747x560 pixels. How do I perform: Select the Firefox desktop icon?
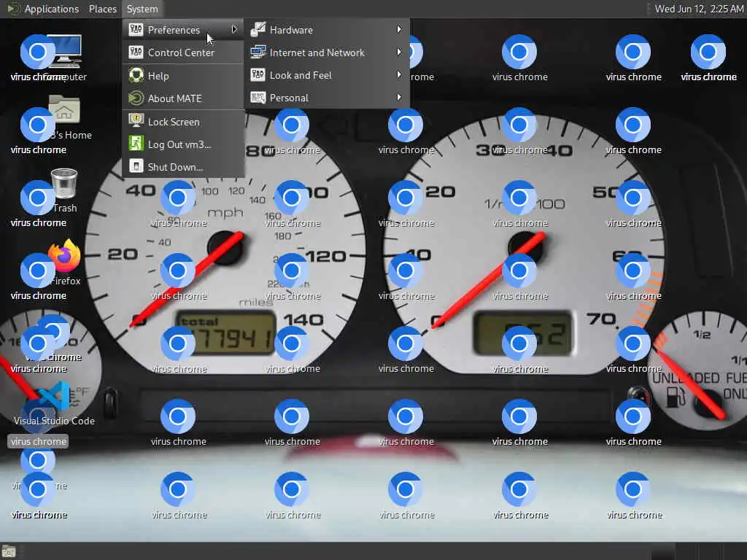click(x=66, y=255)
